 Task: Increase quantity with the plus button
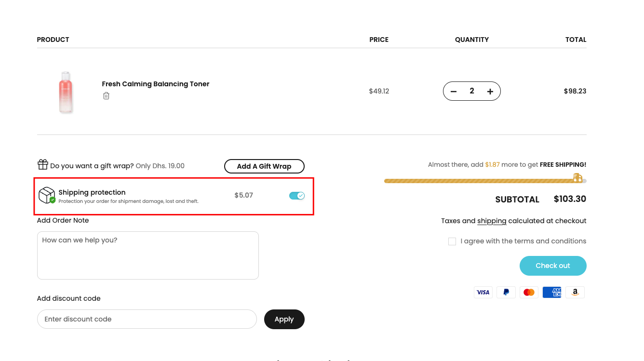tap(490, 91)
